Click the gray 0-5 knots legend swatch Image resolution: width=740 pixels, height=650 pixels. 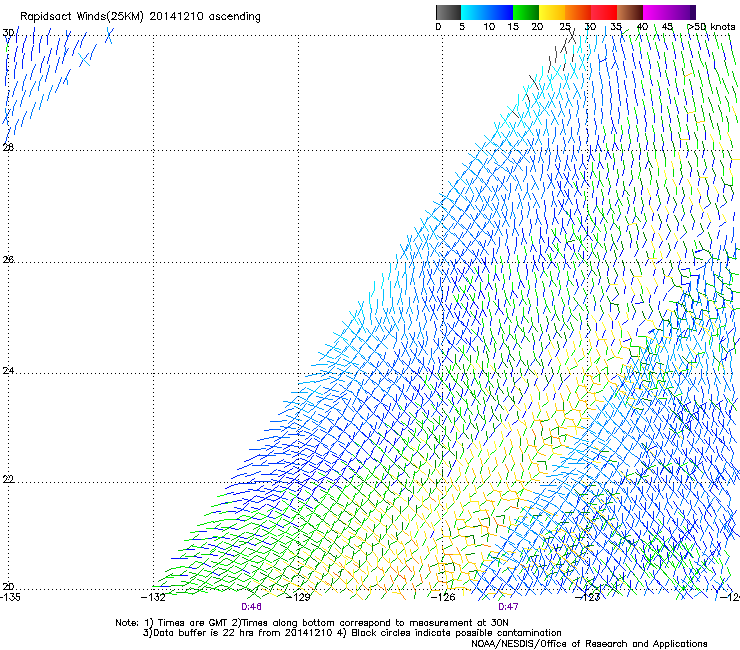point(448,12)
